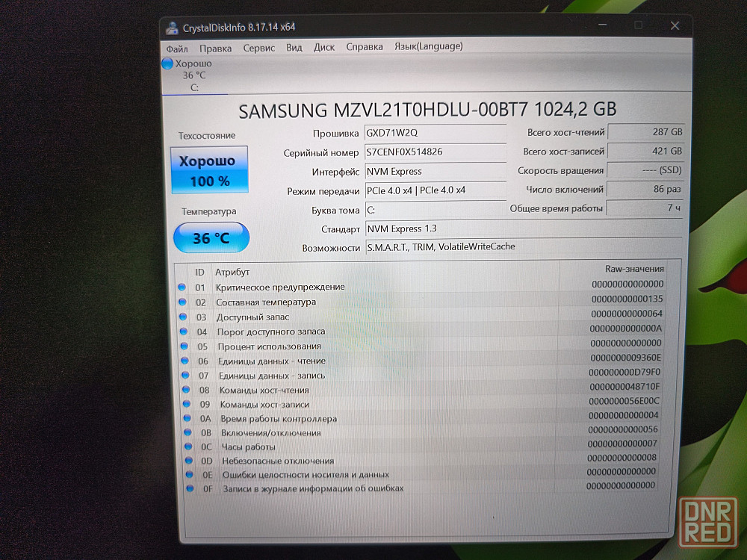Click the status orb for attribute 0F
This screenshot has width=747, height=560.
[187, 488]
